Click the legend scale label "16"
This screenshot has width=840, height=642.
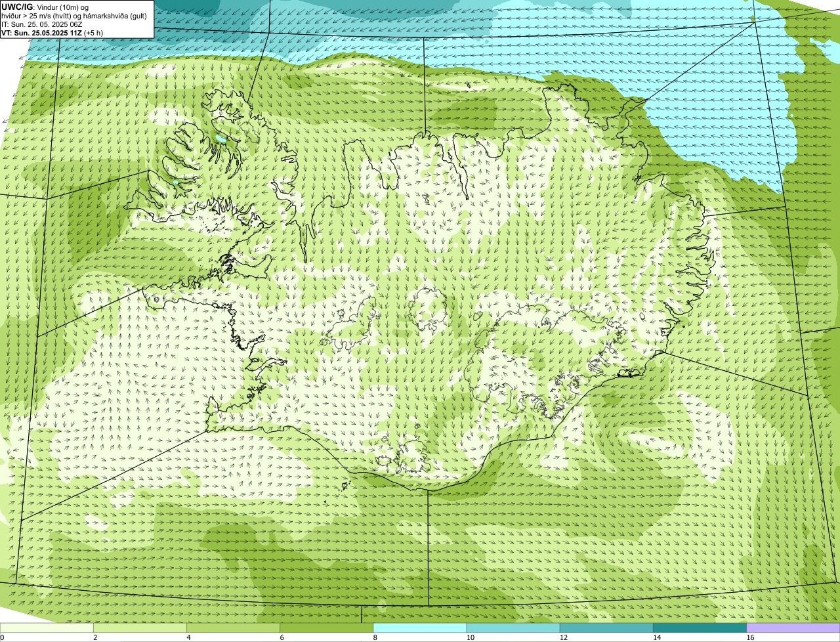click(750, 637)
